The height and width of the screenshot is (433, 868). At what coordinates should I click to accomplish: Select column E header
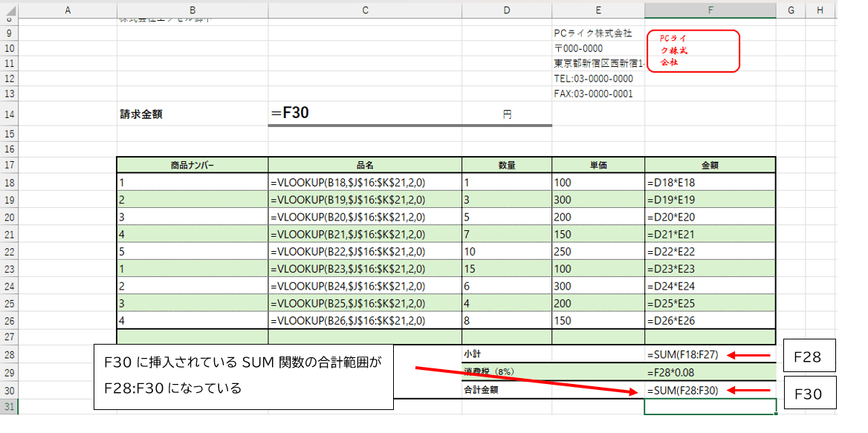click(598, 10)
